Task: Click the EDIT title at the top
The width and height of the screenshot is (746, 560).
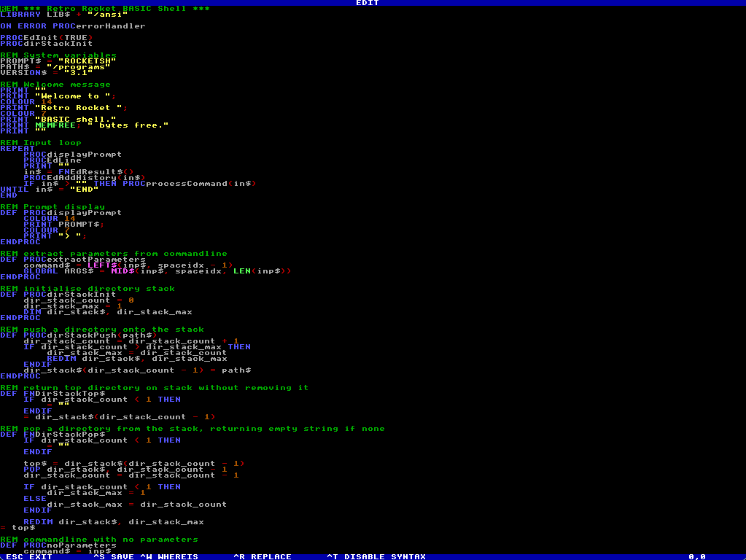Action: pyautogui.click(x=368, y=3)
